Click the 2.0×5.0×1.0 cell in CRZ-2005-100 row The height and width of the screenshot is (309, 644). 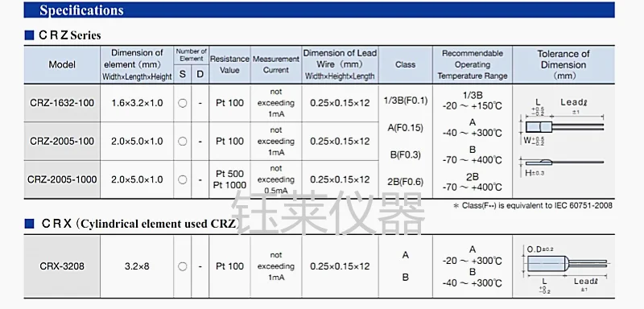click(x=137, y=141)
